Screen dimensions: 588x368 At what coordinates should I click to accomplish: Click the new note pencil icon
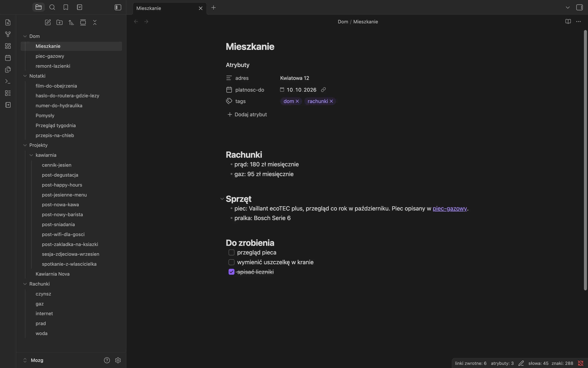click(x=48, y=22)
